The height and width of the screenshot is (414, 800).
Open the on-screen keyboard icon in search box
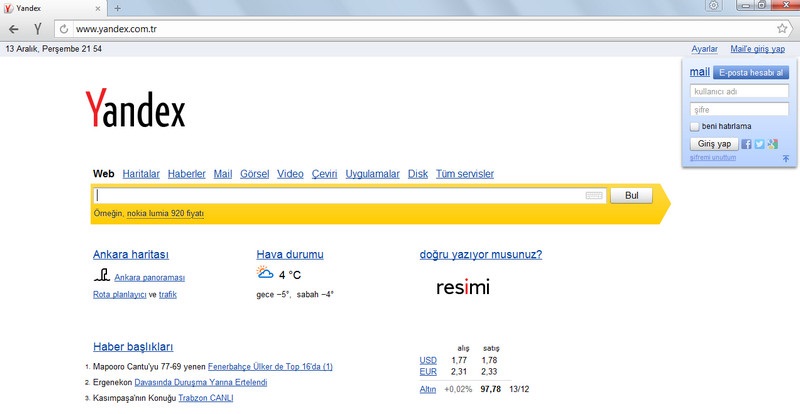pos(593,196)
